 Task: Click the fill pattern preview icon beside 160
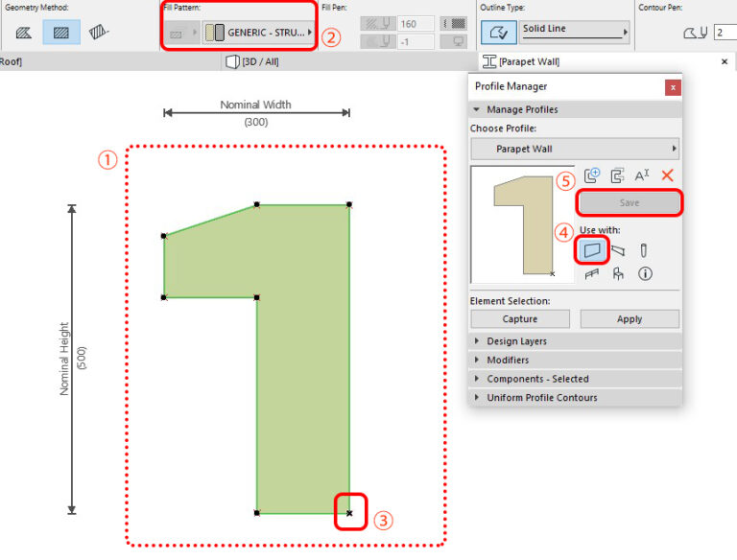(x=454, y=23)
